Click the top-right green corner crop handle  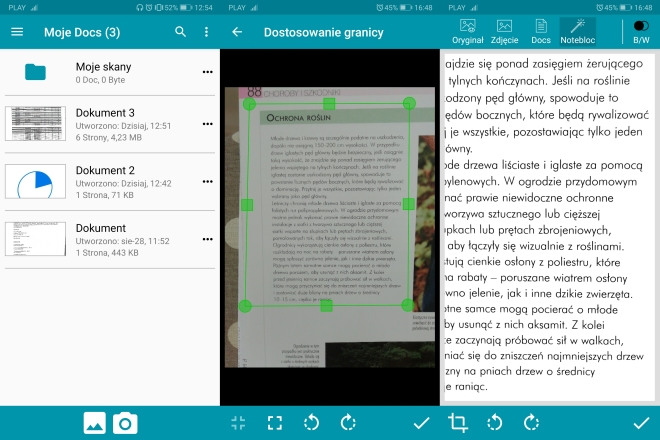click(x=408, y=103)
